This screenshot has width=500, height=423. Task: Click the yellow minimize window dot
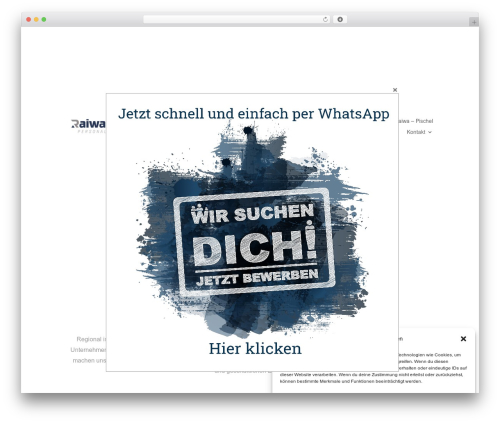(36, 19)
